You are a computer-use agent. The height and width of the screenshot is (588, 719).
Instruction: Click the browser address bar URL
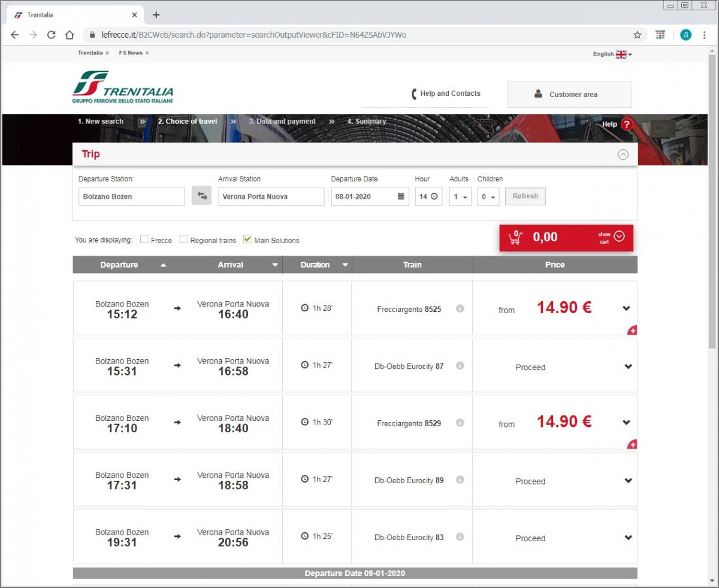[x=253, y=35]
